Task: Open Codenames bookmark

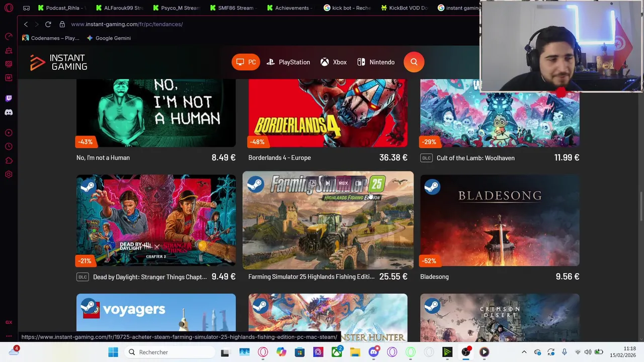Action: [x=51, y=38]
